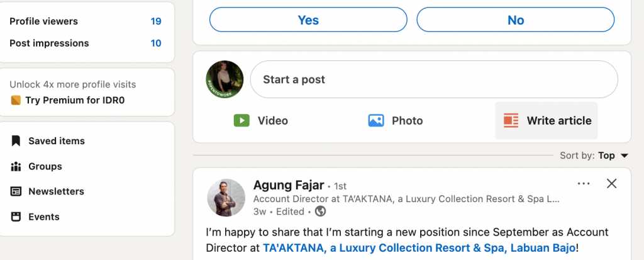
Task: Click the orange Write article icon
Action: pyautogui.click(x=511, y=120)
